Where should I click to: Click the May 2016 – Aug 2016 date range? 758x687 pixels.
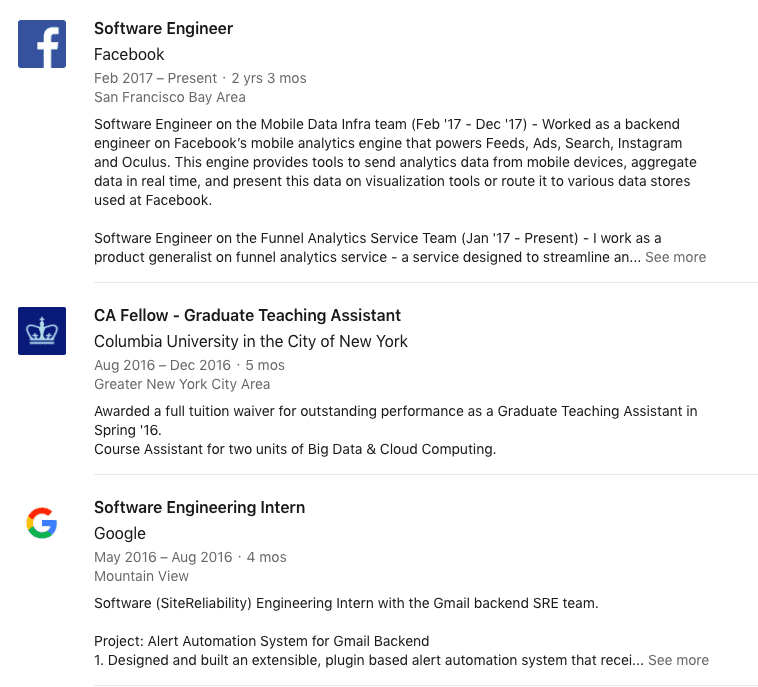click(163, 557)
